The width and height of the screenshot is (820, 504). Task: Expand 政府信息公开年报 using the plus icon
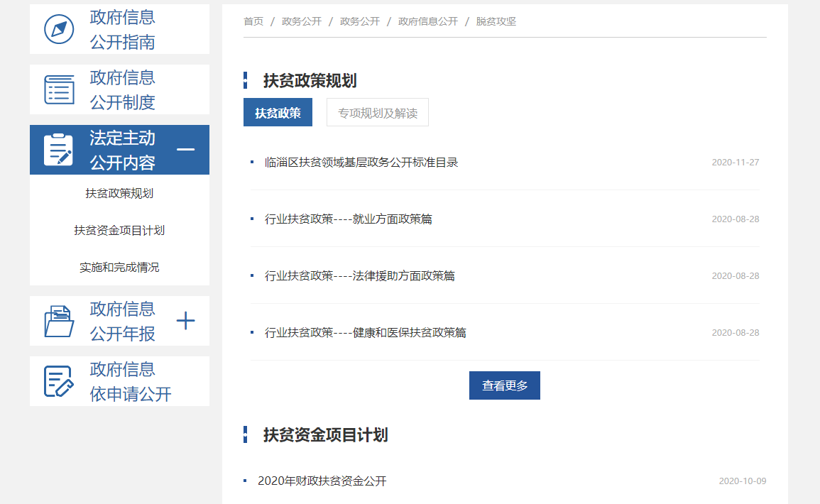[x=185, y=321]
